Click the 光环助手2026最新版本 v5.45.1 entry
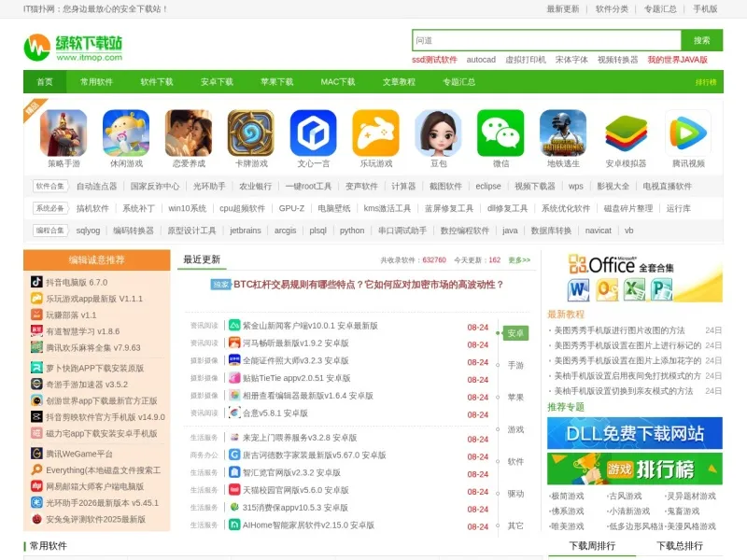747x560 pixels. pyautogui.click(x=102, y=502)
